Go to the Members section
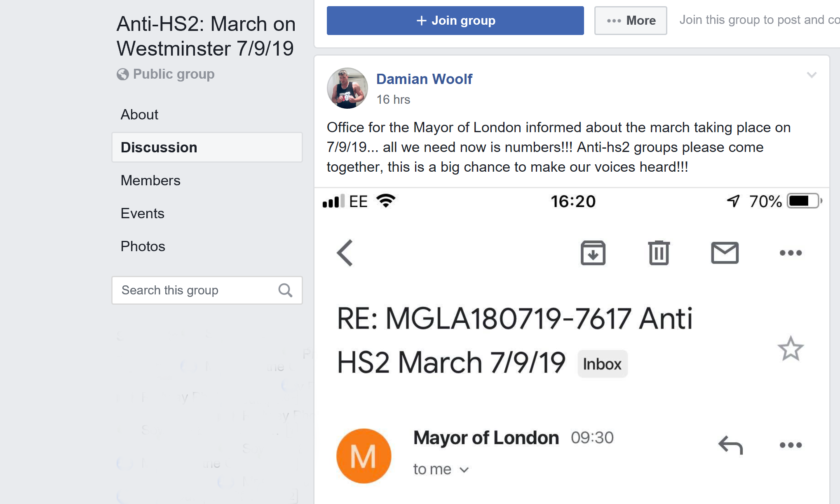840x504 pixels. click(x=150, y=180)
